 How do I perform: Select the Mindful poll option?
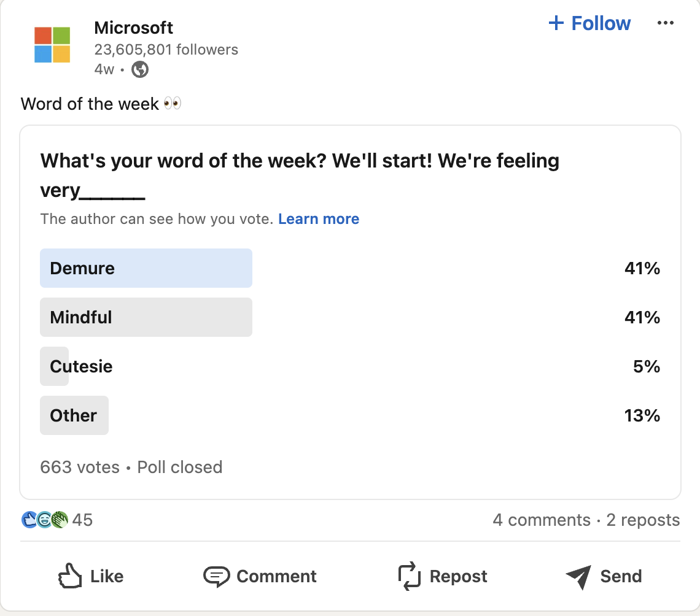146,317
